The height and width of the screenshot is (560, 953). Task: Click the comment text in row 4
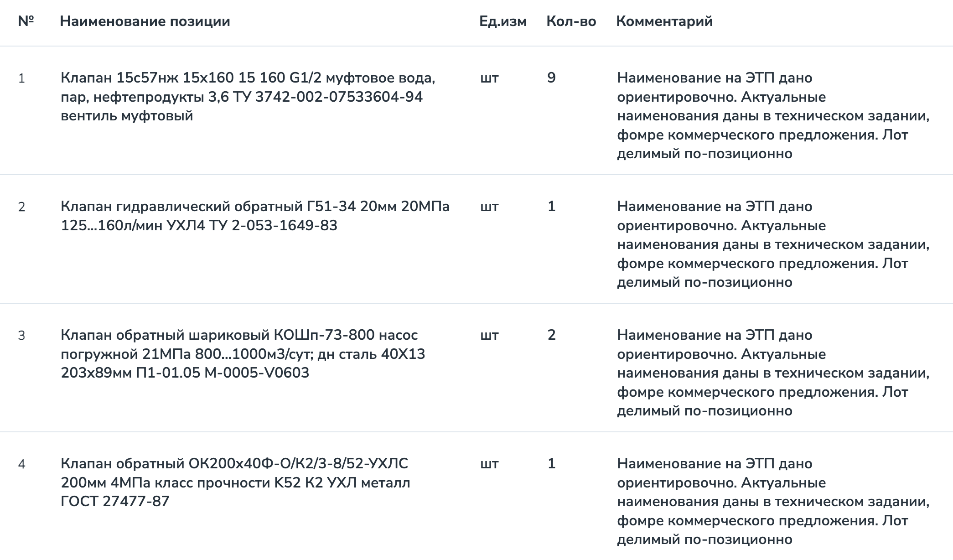click(x=773, y=502)
